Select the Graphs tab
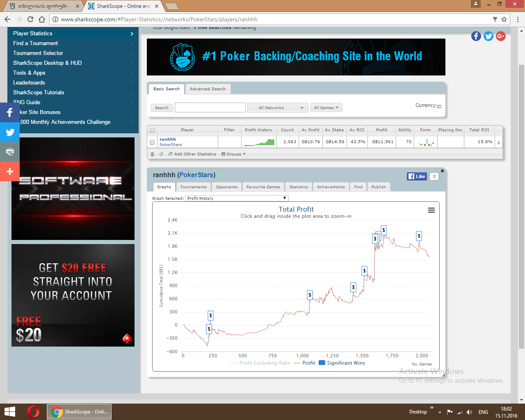Image resolution: width=525 pixels, height=420 pixels. pos(164,187)
